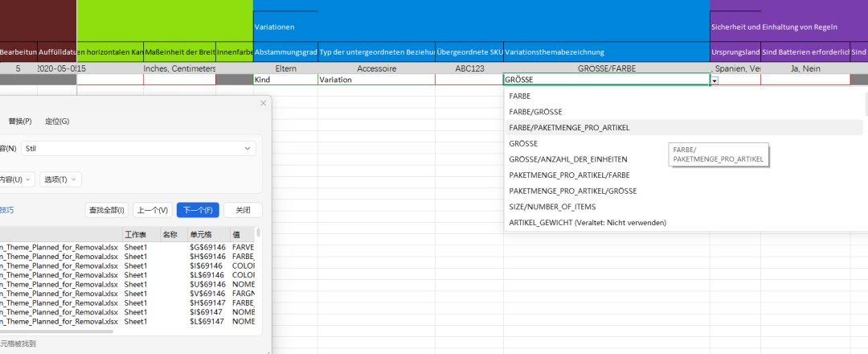Viewport: 868px width, 354px height.
Task: Open the 技巧 tips link
Action: point(6,210)
